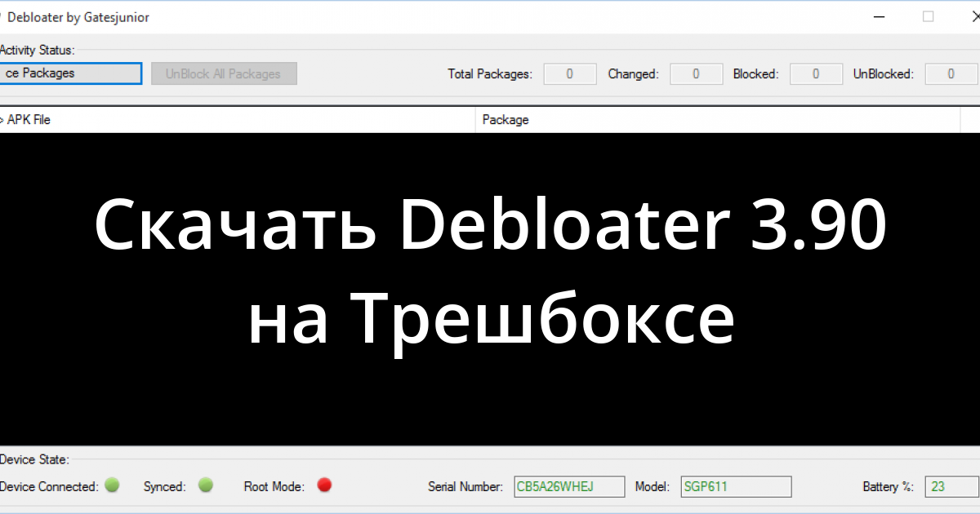Click the 'Model:' label
This screenshot has width=980, height=514.
653,487
